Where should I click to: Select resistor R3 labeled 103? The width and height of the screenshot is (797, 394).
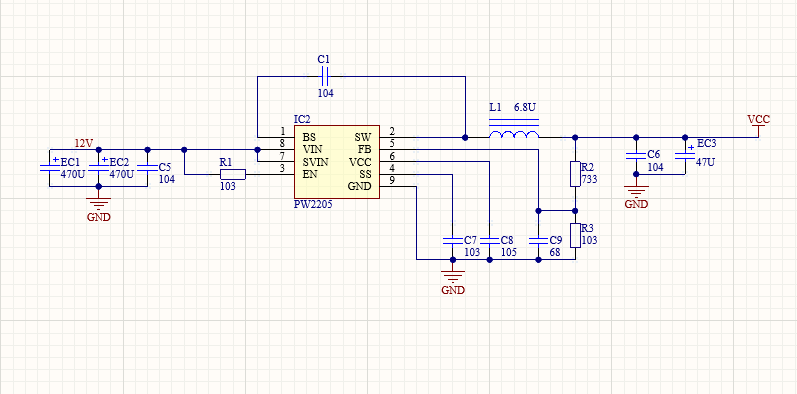(575, 235)
